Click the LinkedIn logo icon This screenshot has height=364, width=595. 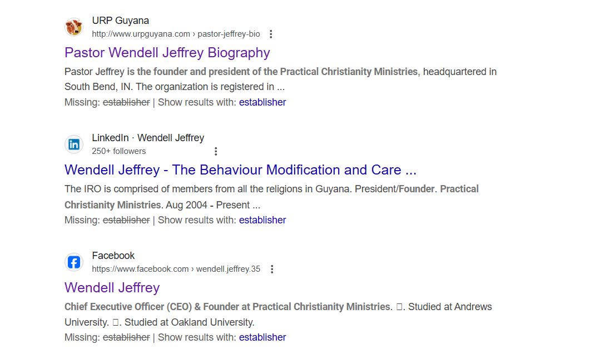point(74,144)
